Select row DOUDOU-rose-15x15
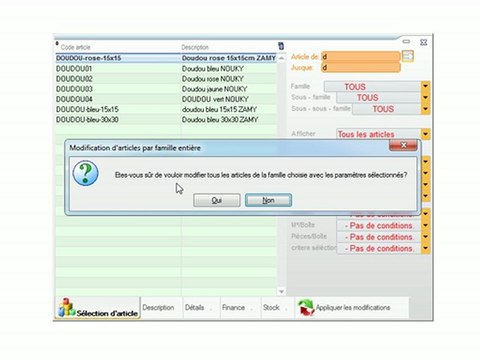Screen dimensions: 480x360 point(166,58)
